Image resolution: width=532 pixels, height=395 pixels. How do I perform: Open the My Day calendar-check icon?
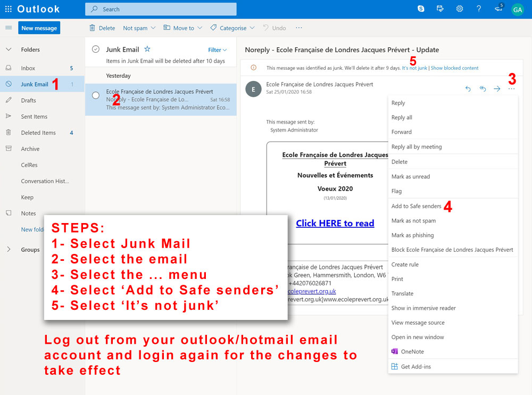click(440, 9)
